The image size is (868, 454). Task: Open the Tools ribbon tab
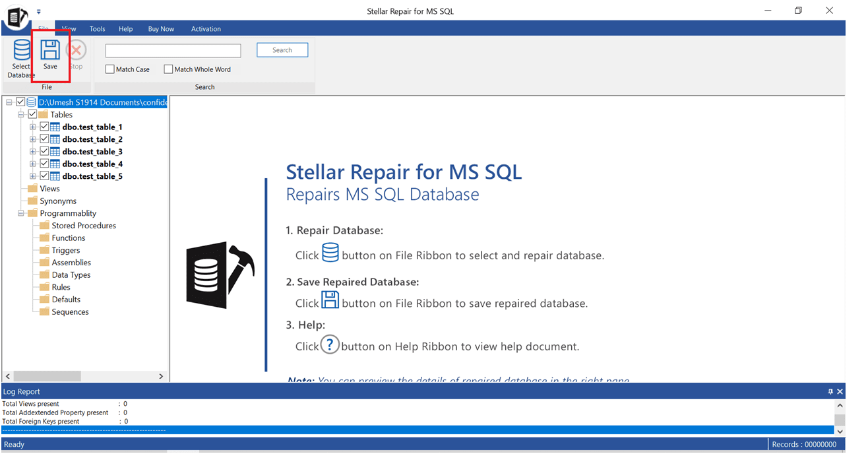click(x=98, y=29)
